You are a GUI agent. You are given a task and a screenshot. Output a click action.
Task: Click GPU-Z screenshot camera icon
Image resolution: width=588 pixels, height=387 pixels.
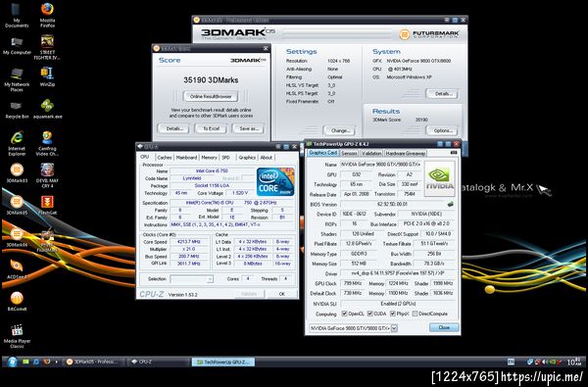454,153
